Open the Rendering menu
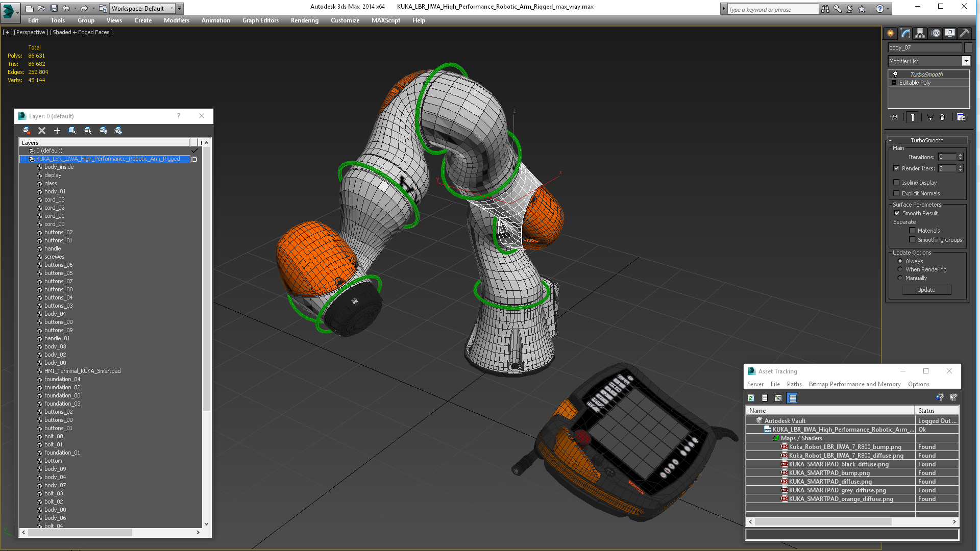The height and width of the screenshot is (551, 980). tap(304, 20)
